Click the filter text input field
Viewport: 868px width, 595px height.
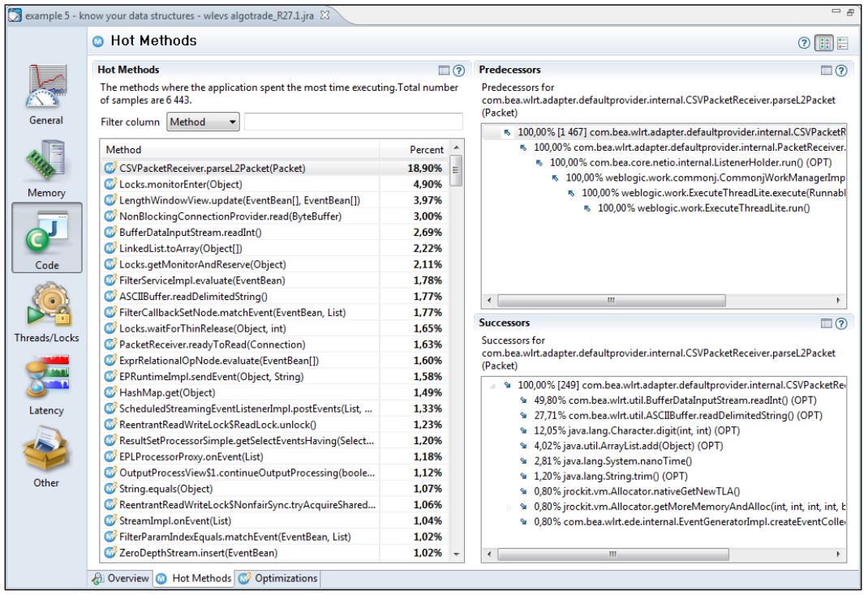point(353,122)
